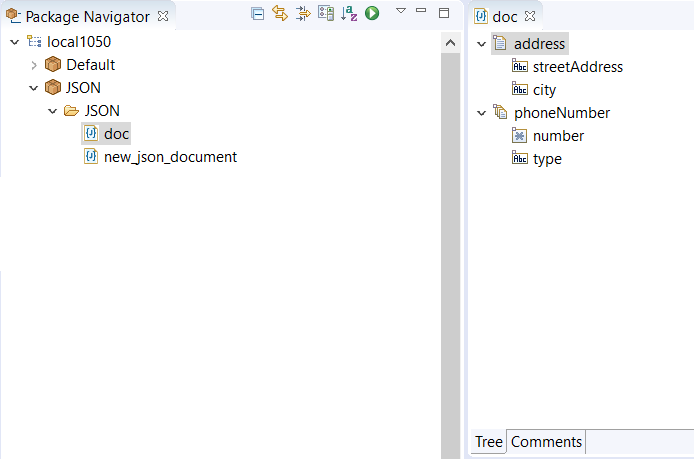Open the Package Navigator view menu triangle

coord(400,11)
